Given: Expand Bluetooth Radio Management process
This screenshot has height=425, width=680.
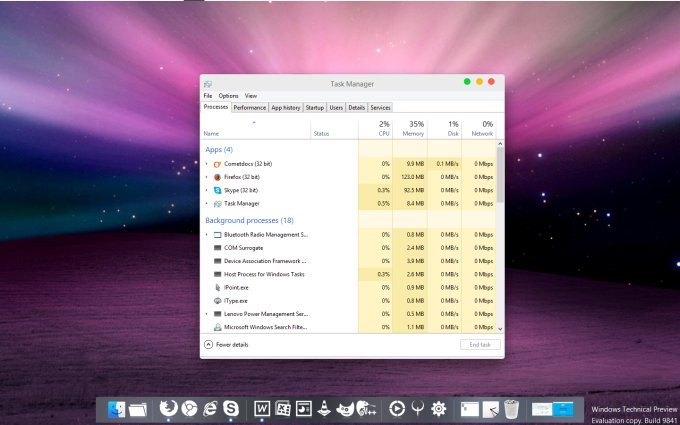Looking at the screenshot, I should [x=206, y=234].
